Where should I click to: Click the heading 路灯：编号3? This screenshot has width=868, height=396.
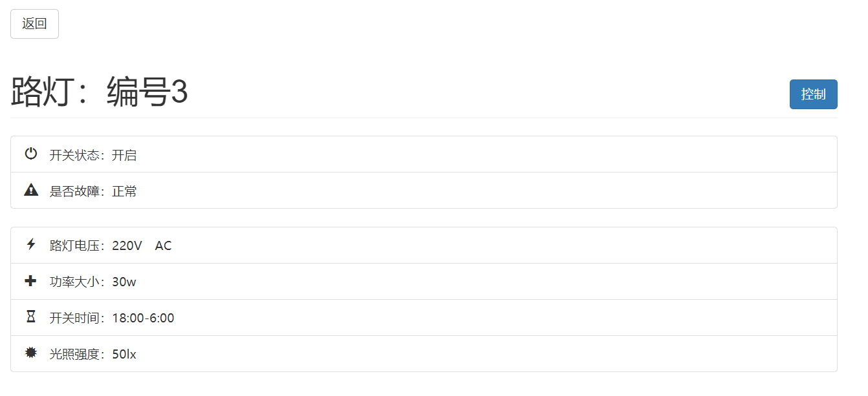click(100, 92)
